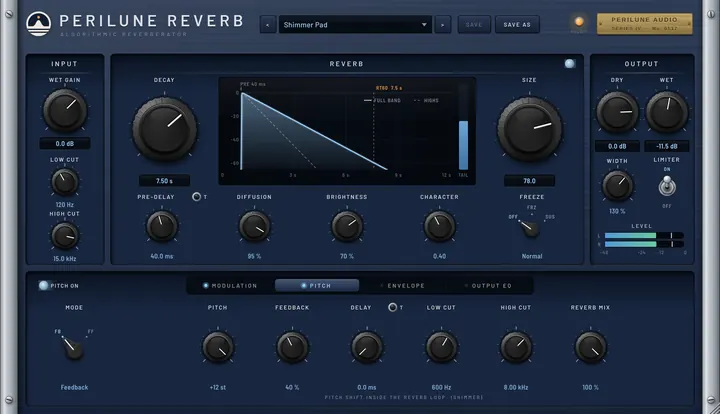Toggle the Delay tempo sync T button
720x414 pixels.
(393, 308)
